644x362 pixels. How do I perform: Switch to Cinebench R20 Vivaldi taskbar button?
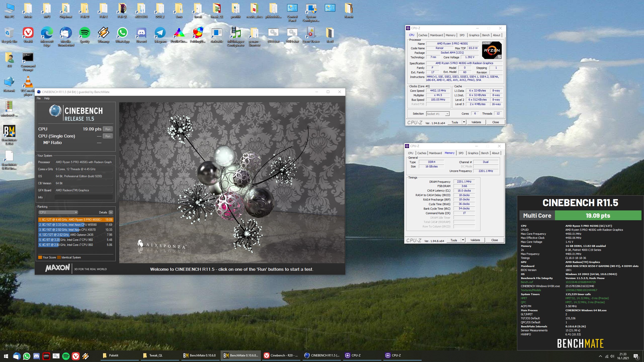click(x=281, y=356)
